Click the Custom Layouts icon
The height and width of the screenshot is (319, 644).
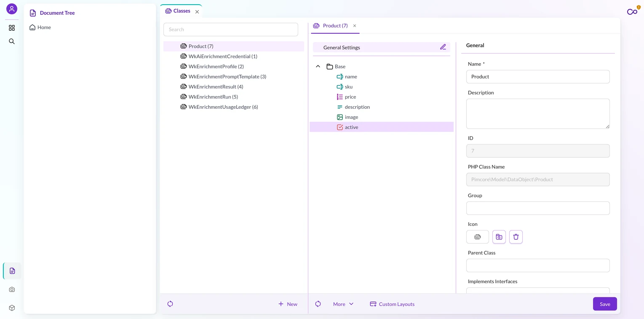click(373, 304)
